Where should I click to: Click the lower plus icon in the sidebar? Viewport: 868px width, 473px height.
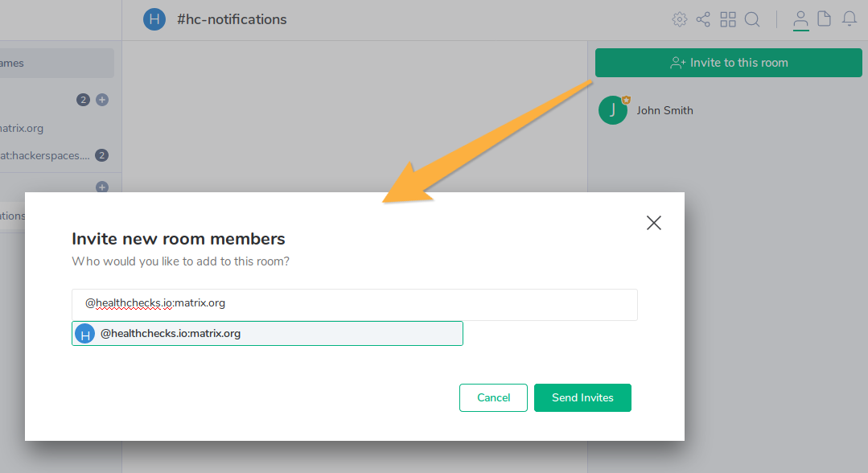click(x=102, y=187)
